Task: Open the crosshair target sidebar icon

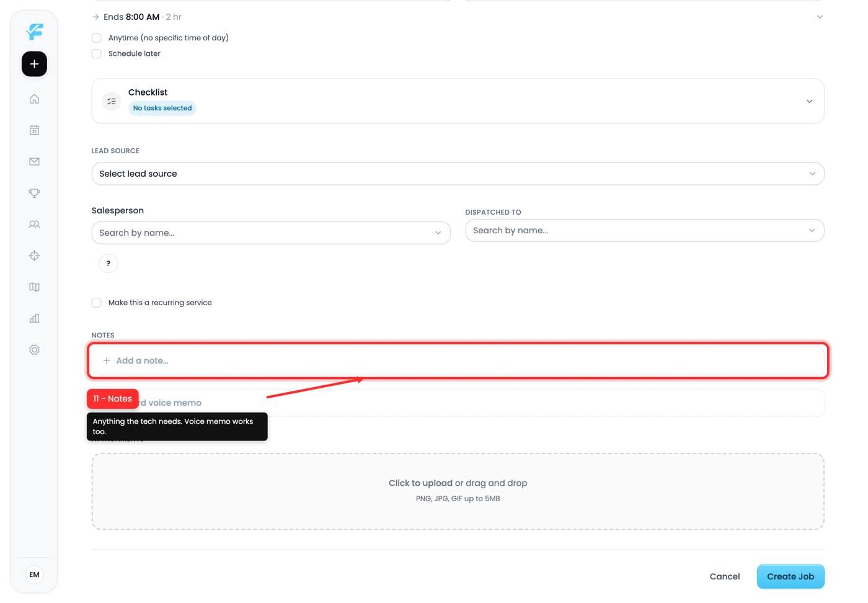Action: pos(34,256)
